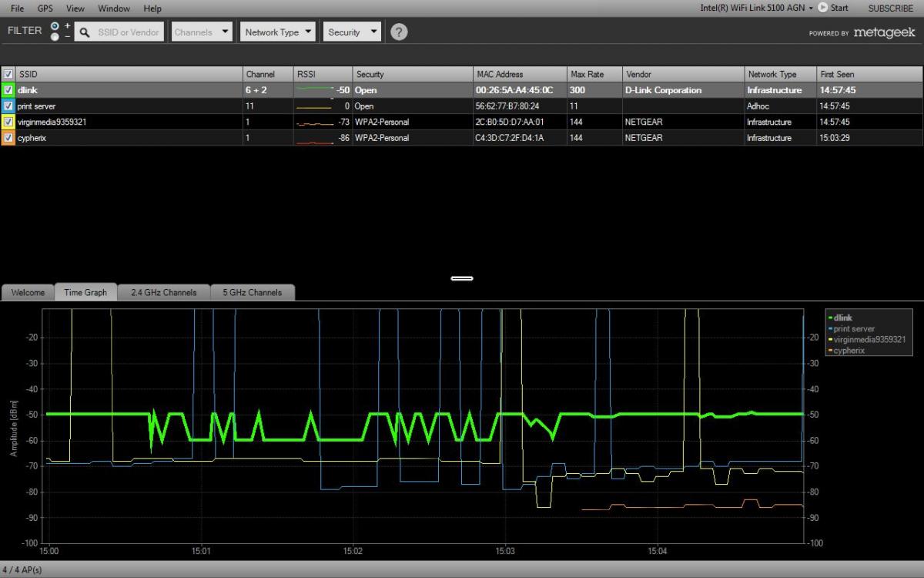Open the File menu
This screenshot has height=578, width=924.
[18, 8]
